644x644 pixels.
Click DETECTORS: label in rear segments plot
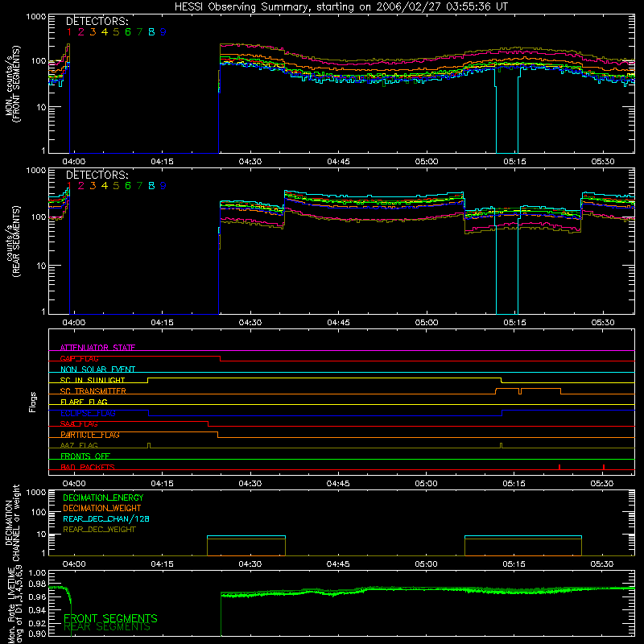pyautogui.click(x=97, y=175)
